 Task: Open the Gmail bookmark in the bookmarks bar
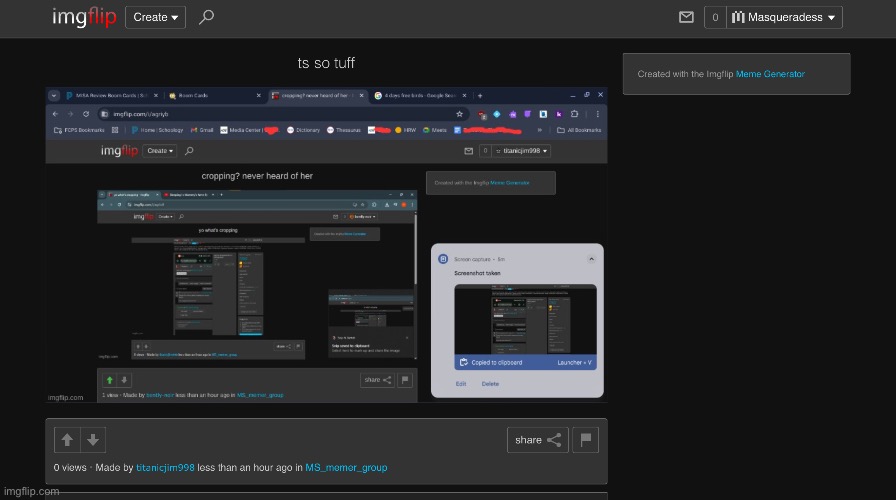click(x=205, y=130)
